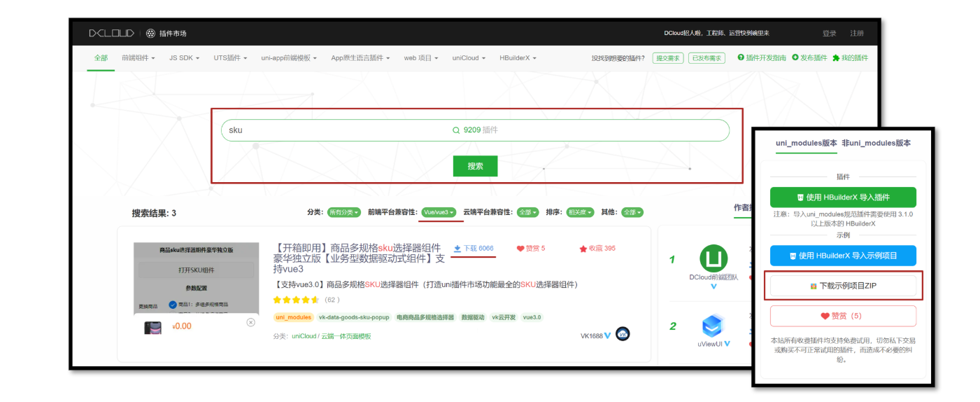Click 注册 in the header

coord(857,33)
